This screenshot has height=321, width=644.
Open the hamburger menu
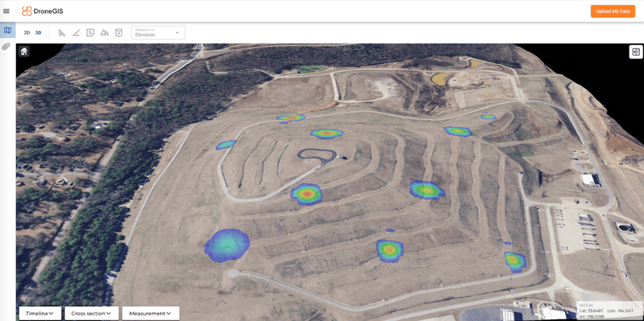coord(6,11)
